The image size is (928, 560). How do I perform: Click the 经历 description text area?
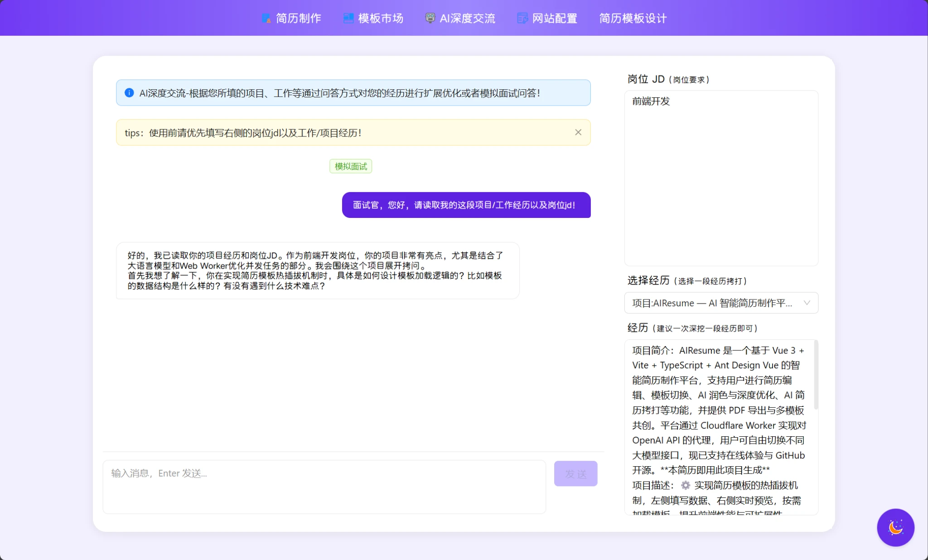718,426
